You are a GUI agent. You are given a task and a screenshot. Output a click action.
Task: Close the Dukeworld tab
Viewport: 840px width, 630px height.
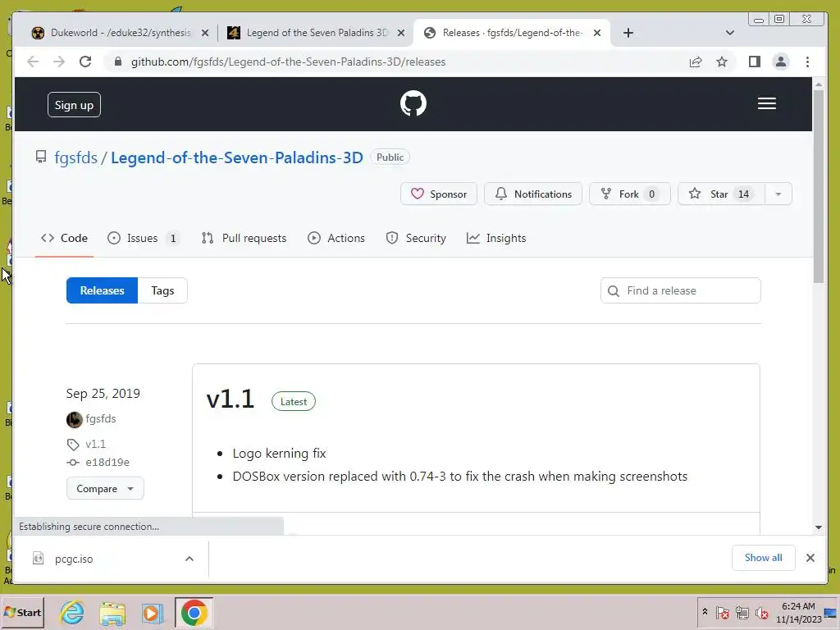pyautogui.click(x=204, y=33)
